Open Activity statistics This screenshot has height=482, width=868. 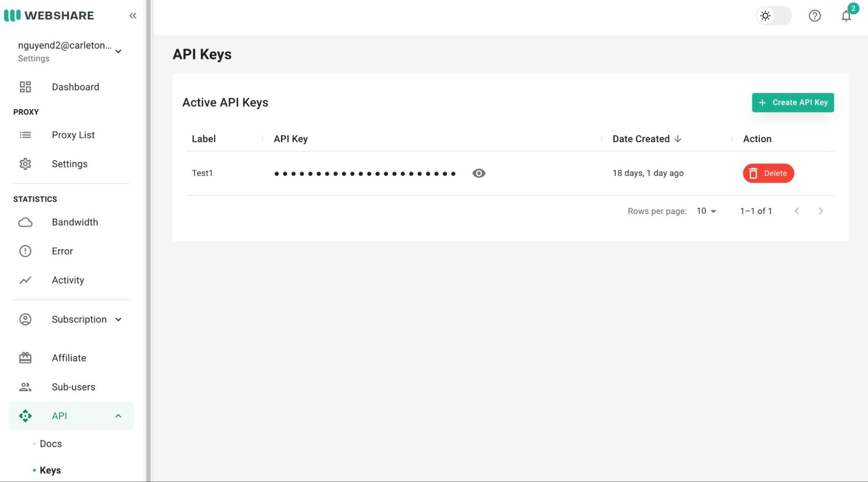click(x=68, y=280)
